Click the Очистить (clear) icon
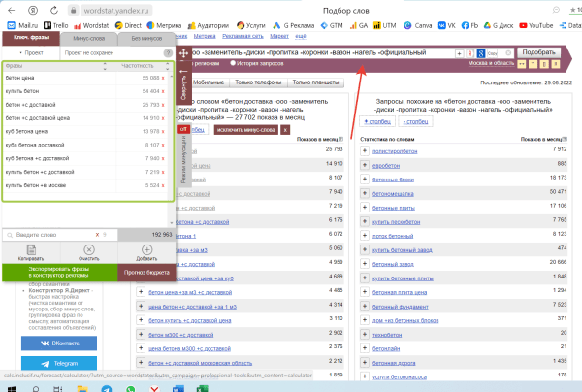Screen dimensions: 582x392 (x=88, y=249)
